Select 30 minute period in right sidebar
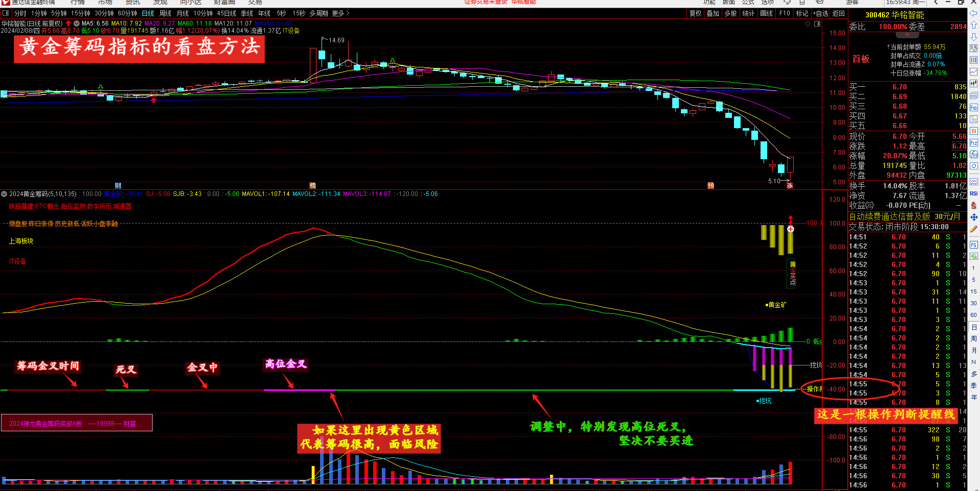980x491 pixels. 973,303
